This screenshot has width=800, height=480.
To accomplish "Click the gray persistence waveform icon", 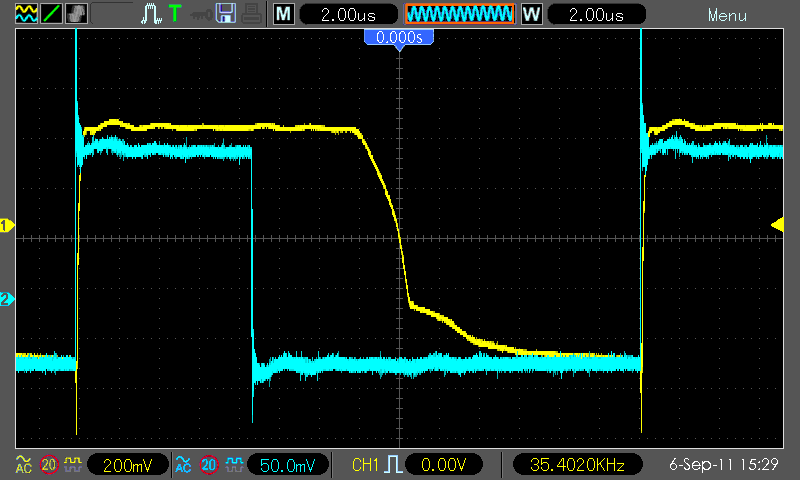I will (x=76, y=13).
